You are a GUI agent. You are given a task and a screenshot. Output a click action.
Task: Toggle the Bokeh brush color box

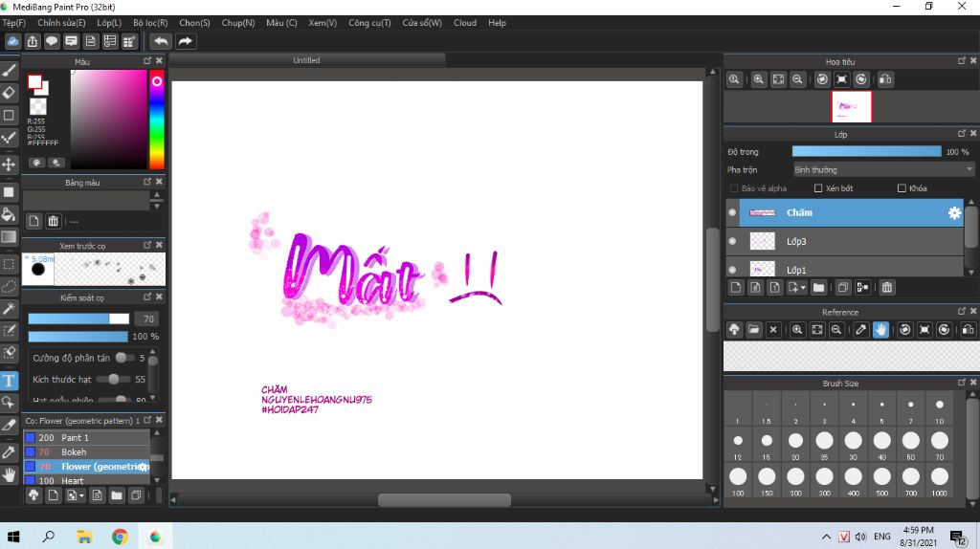tap(30, 451)
